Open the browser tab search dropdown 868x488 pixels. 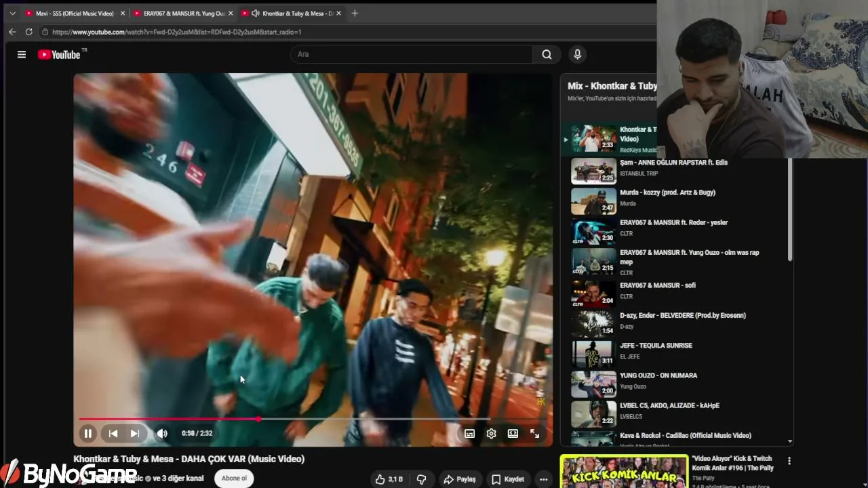pyautogui.click(x=12, y=13)
